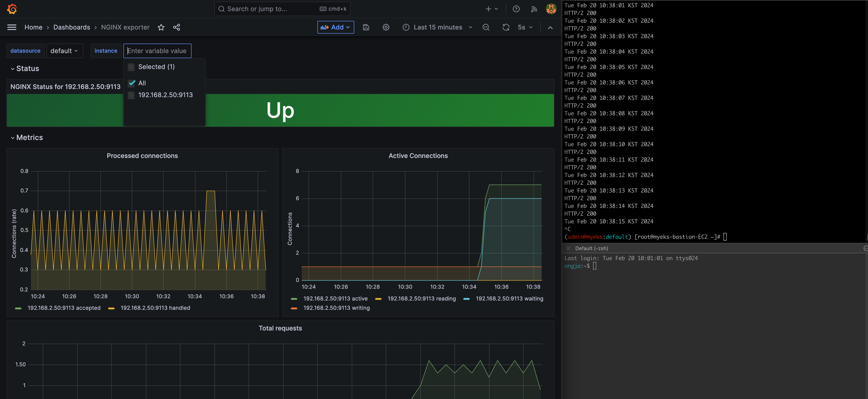This screenshot has width=868, height=399.
Task: Click the 10:38:15 KST timestamp line
Action: point(609,222)
